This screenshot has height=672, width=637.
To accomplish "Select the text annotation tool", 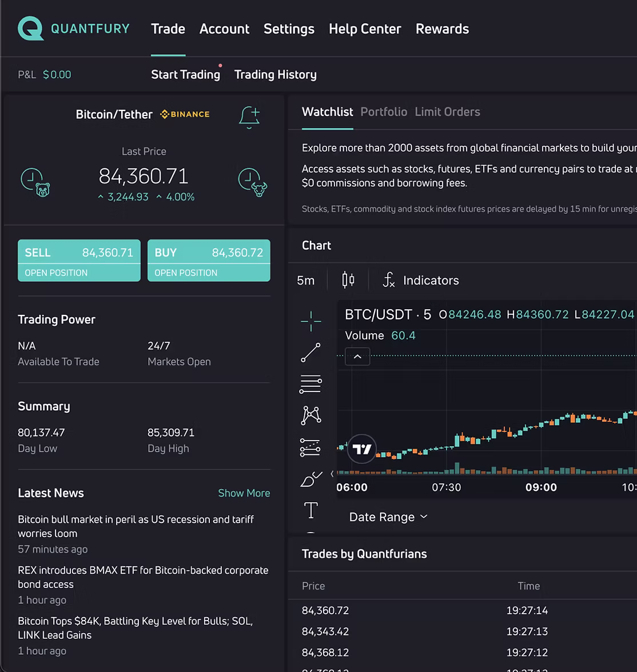I will tap(311, 510).
